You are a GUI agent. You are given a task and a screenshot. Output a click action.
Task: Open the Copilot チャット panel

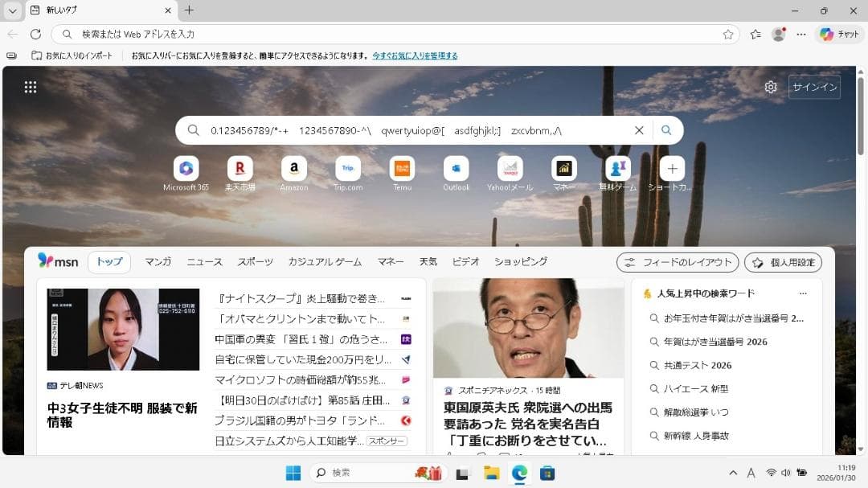[x=838, y=35]
